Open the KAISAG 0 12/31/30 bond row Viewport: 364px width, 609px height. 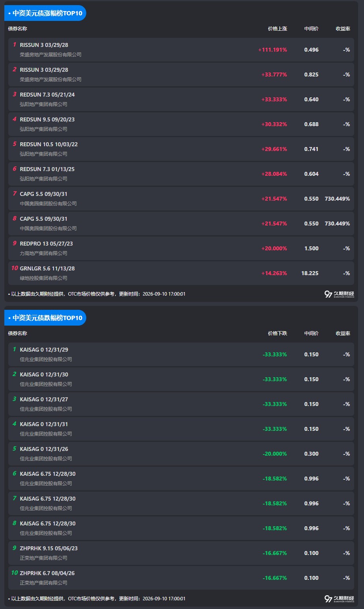[x=181, y=379]
